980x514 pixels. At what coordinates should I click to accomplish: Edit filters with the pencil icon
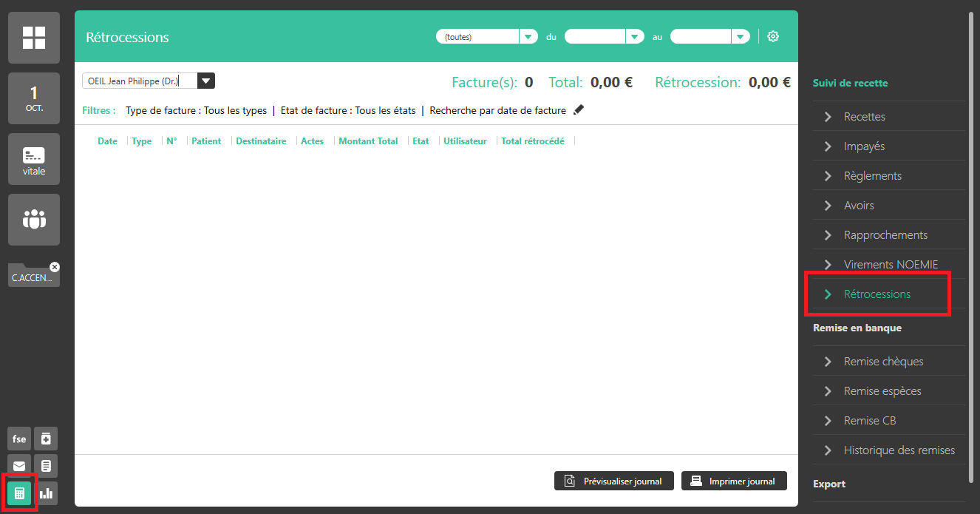579,110
